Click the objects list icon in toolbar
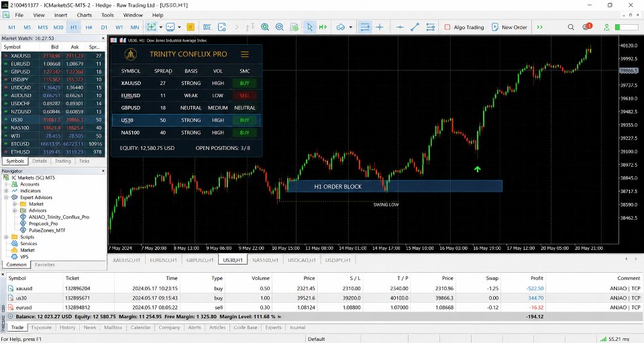Screen dimensions: 644x343 (431, 27)
